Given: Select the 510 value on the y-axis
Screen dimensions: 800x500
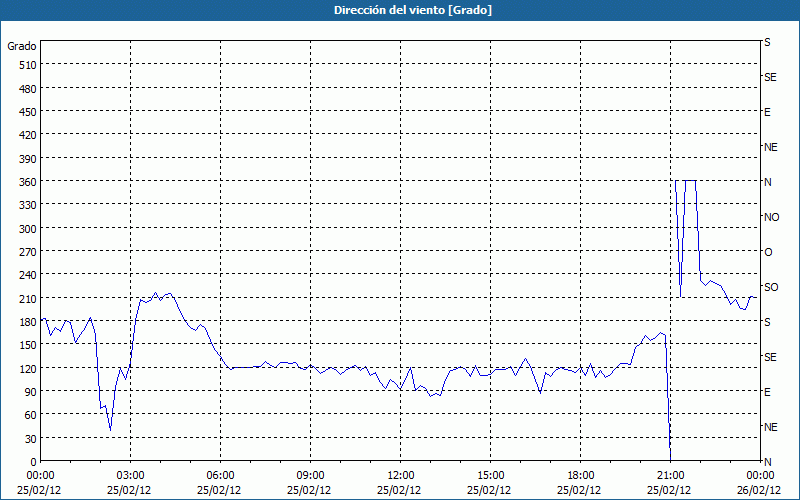Looking at the screenshot, I should click(x=28, y=65).
